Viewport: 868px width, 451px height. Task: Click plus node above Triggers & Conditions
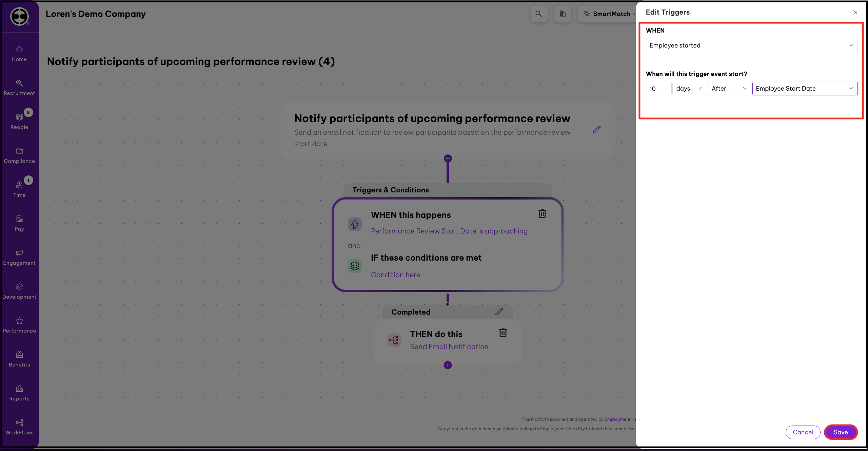[x=448, y=158]
